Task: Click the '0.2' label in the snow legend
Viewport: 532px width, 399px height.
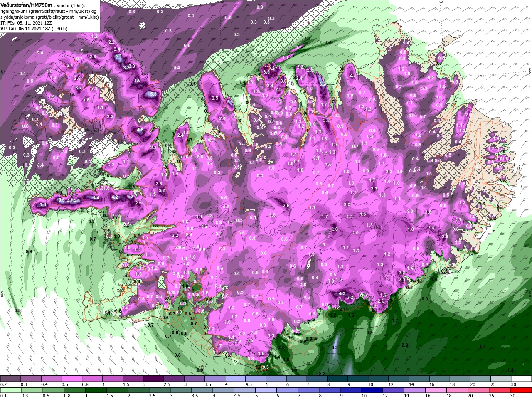Action: (x=3, y=384)
